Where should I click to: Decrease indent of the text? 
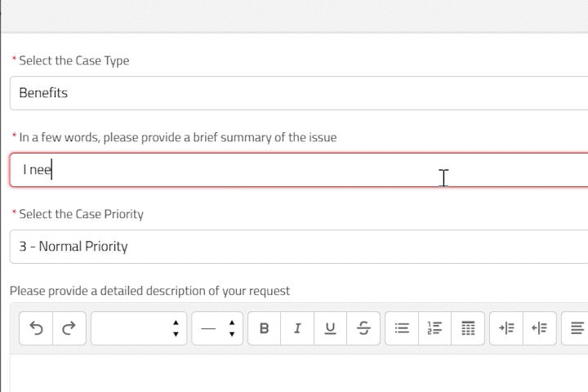539,328
